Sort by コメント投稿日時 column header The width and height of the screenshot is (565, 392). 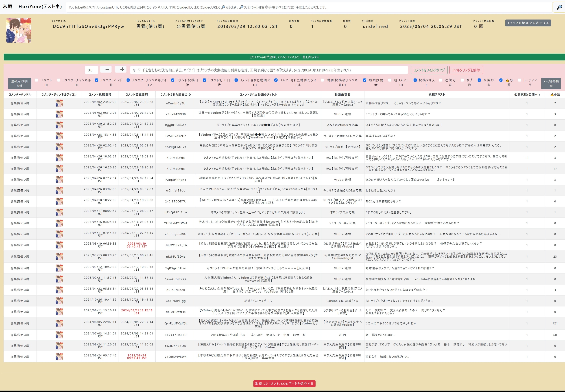[100, 95]
